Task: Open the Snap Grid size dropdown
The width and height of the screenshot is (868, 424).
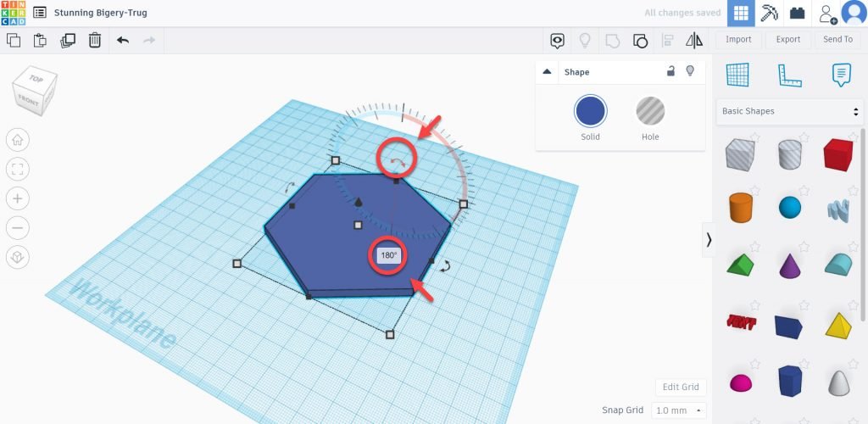Action: [676, 410]
